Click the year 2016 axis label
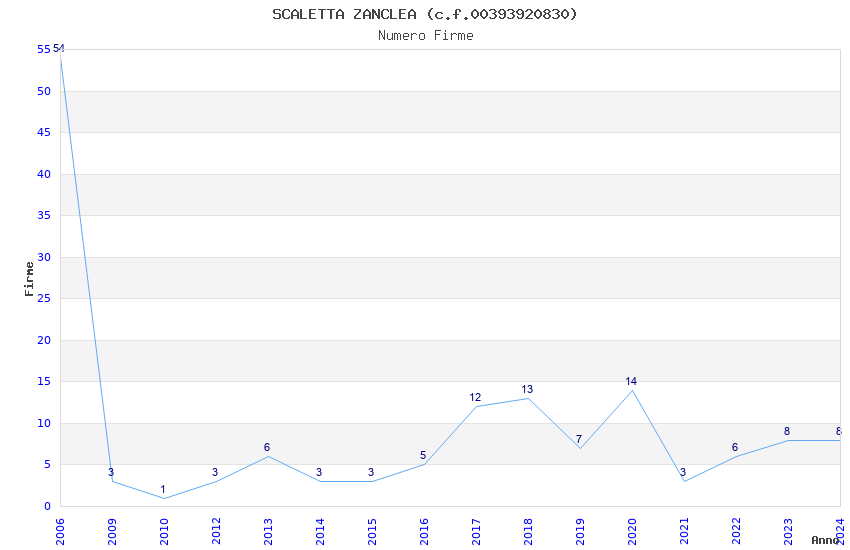The width and height of the screenshot is (850, 550). [424, 532]
